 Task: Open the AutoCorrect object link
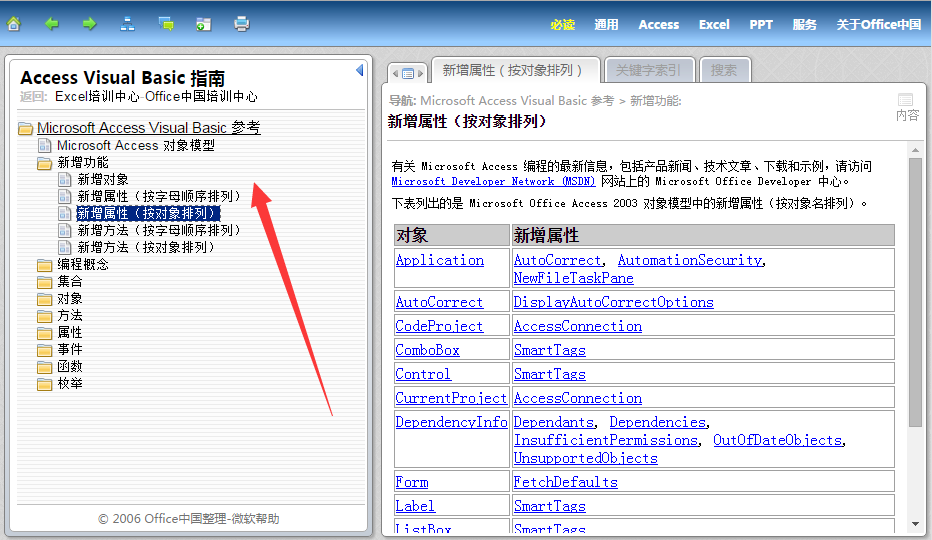(439, 302)
